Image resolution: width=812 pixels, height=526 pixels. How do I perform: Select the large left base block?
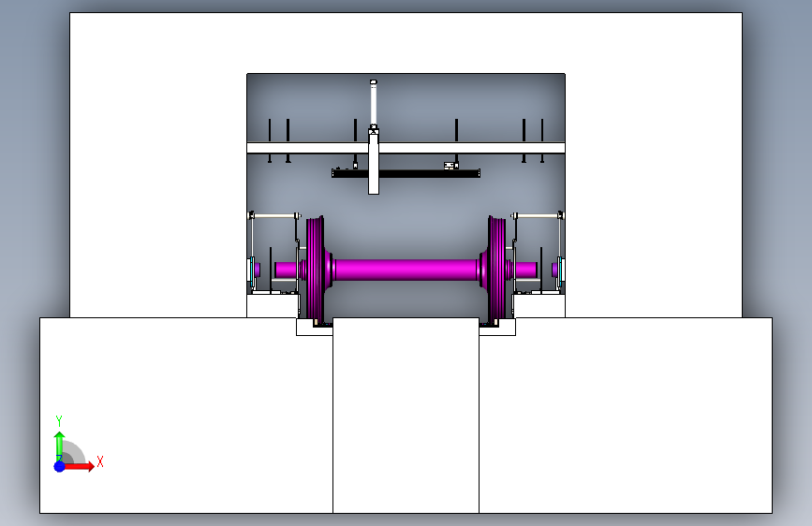click(x=186, y=416)
